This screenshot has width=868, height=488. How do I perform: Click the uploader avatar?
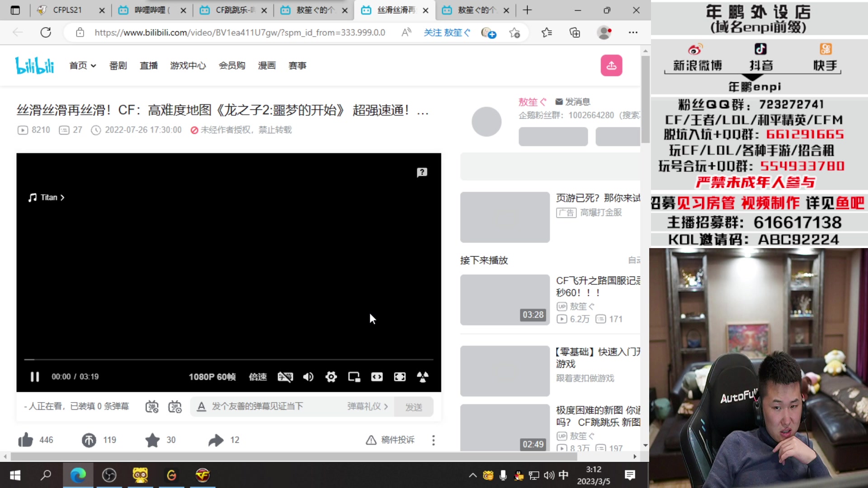point(486,122)
